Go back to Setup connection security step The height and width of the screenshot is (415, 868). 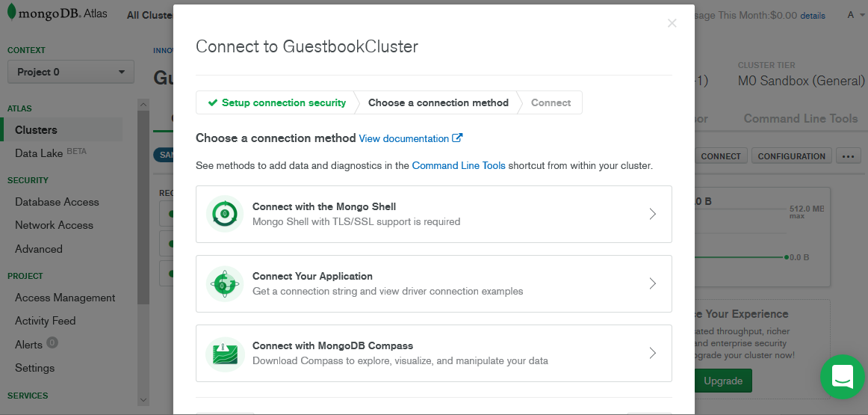[x=276, y=102]
